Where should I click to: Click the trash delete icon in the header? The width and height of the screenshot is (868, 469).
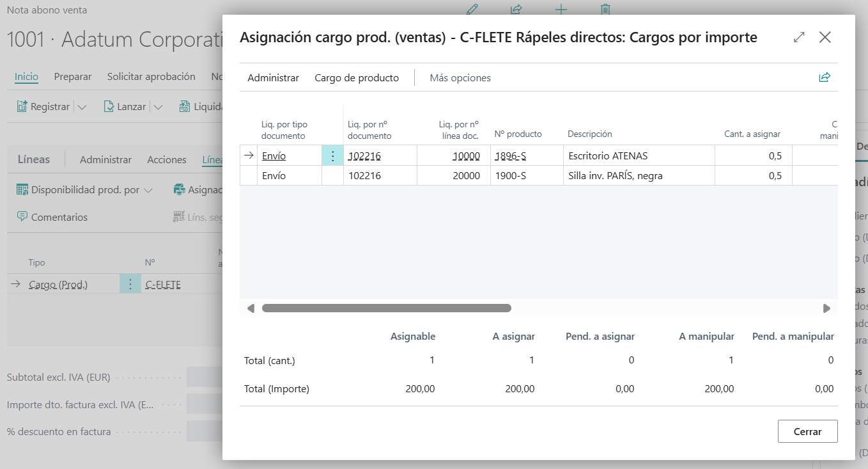(605, 9)
